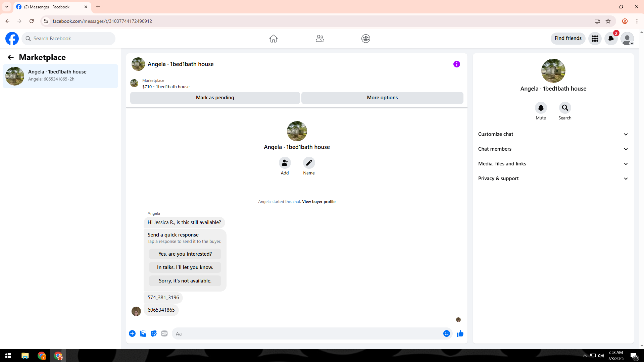644x362 pixels.
Task: Open the account profile avatar menu
Action: click(x=627, y=39)
